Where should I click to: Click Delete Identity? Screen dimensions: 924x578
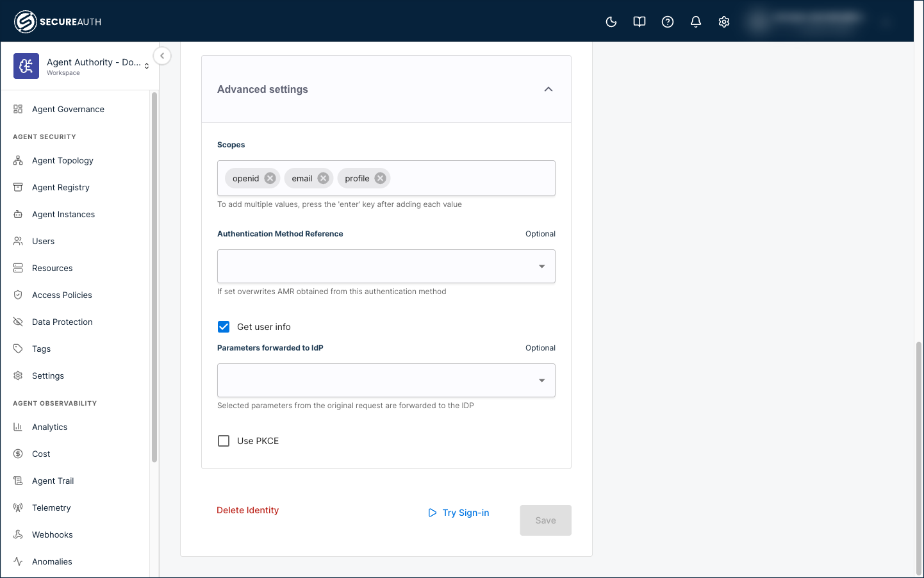pyautogui.click(x=247, y=510)
